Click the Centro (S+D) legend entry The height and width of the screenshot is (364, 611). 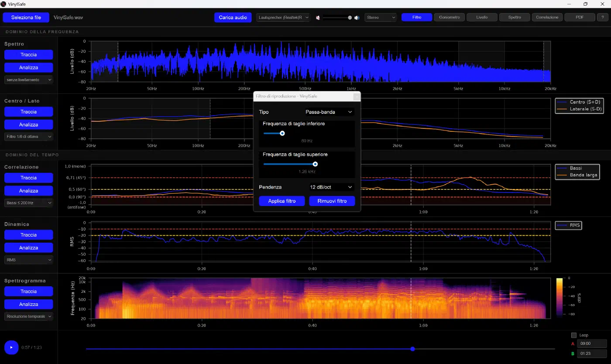[x=580, y=102]
